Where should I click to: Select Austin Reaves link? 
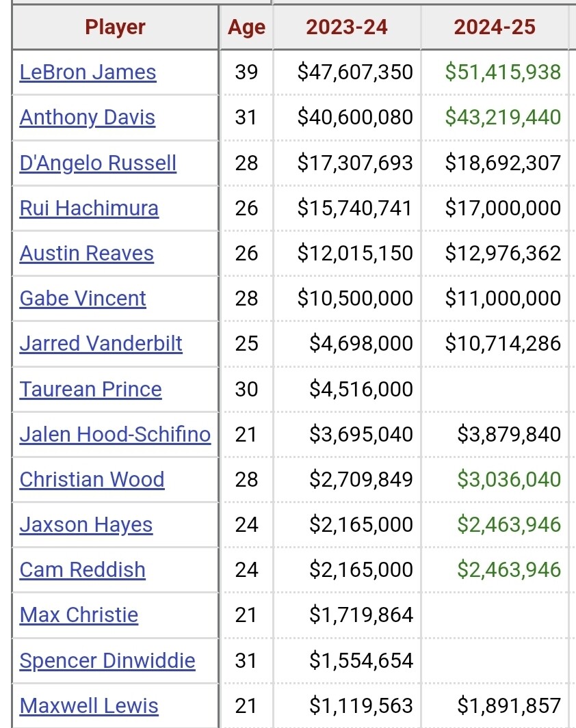coord(86,253)
